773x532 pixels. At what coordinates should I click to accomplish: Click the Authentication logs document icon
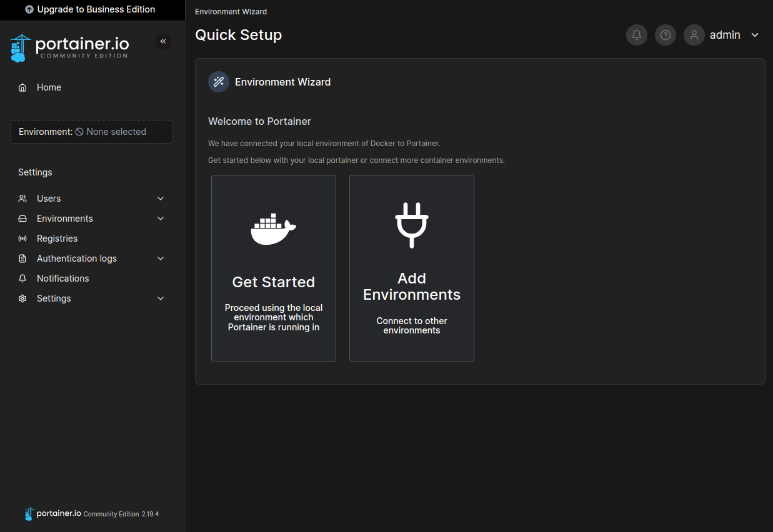tap(22, 259)
